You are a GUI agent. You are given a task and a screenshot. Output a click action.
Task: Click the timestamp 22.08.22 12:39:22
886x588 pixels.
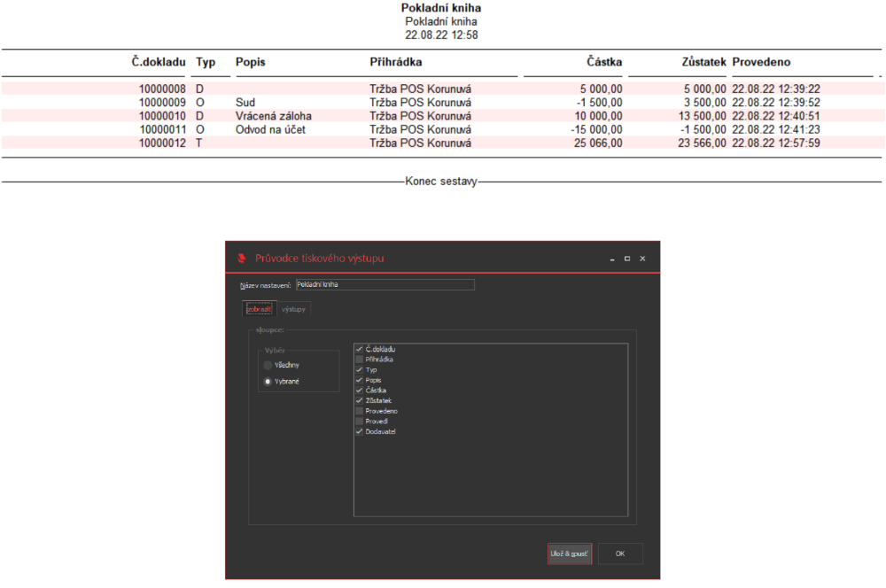click(776, 89)
